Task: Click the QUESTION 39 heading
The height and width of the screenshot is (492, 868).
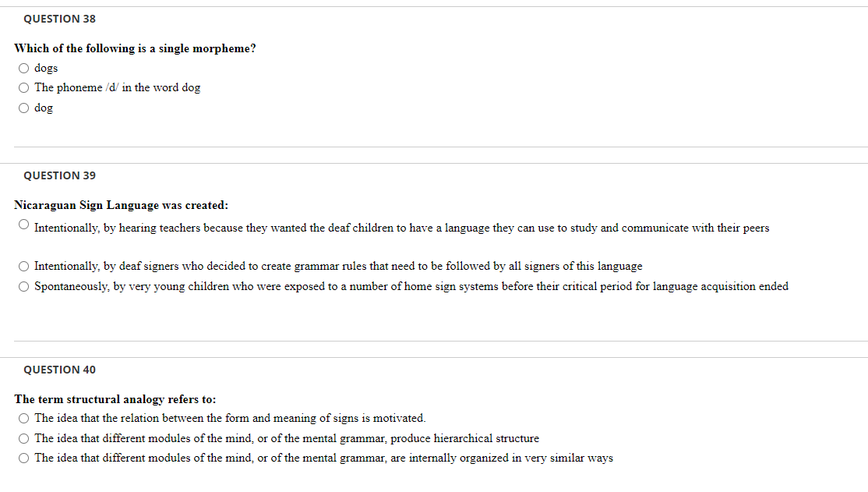Action: click(x=59, y=175)
